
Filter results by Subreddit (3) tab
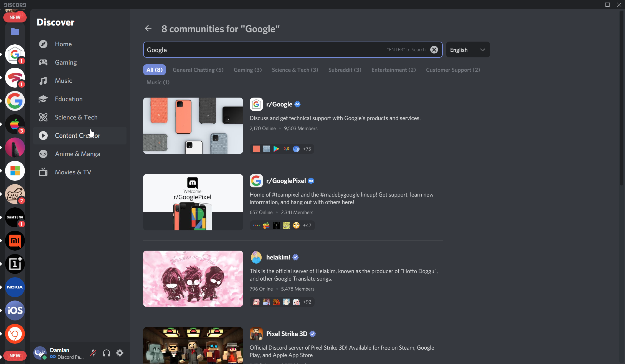pos(345,70)
